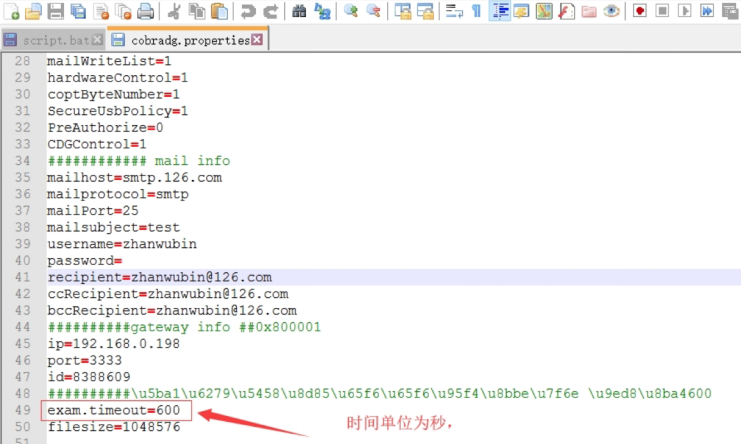Print the current document
Image resolution: width=742 pixels, height=444 pixels.
click(x=146, y=12)
